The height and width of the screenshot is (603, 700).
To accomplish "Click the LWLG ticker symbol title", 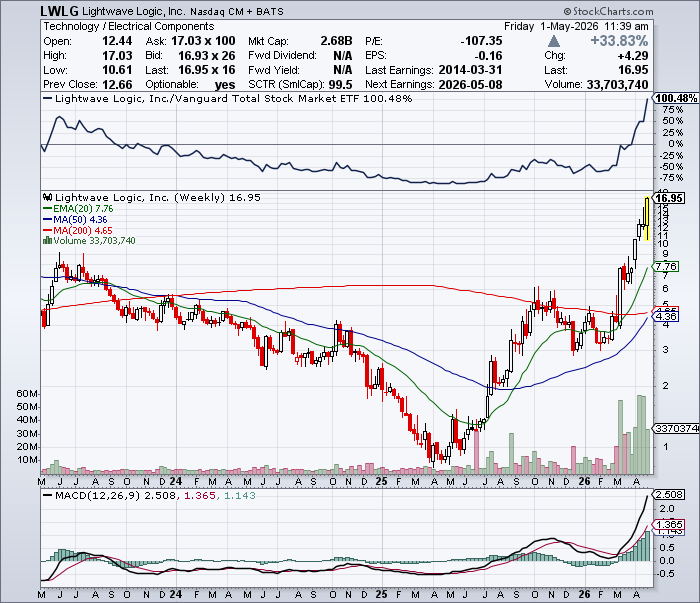I will (59, 11).
